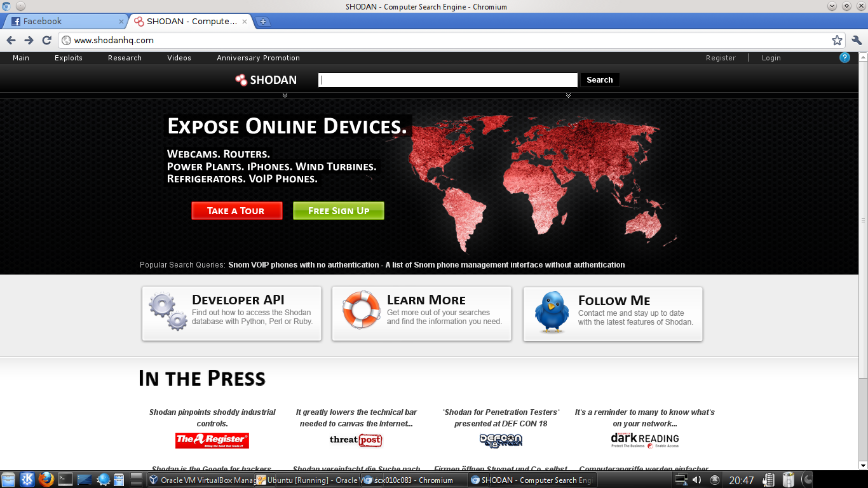Viewport: 868px width, 488px height.
Task: Reload the page with the refresh icon
Action: tap(46, 40)
